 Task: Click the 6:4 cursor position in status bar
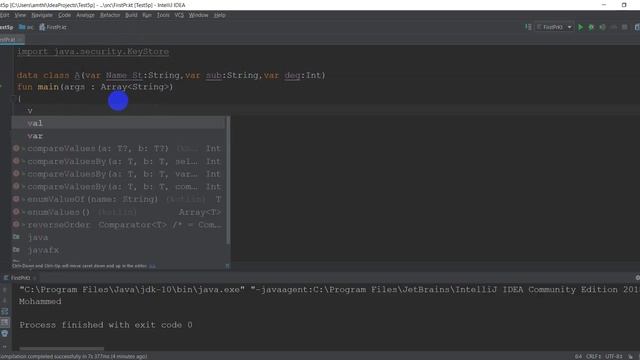pyautogui.click(x=578, y=356)
